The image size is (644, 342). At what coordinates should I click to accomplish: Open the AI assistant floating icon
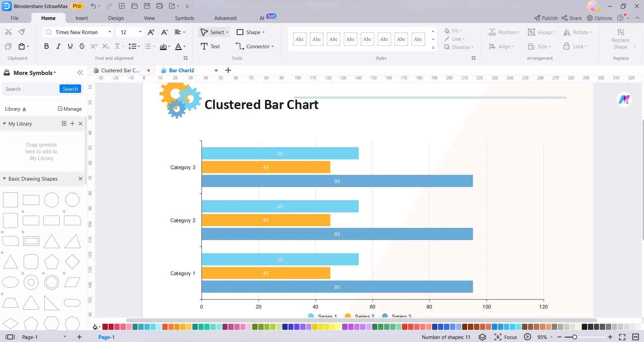coord(624,100)
